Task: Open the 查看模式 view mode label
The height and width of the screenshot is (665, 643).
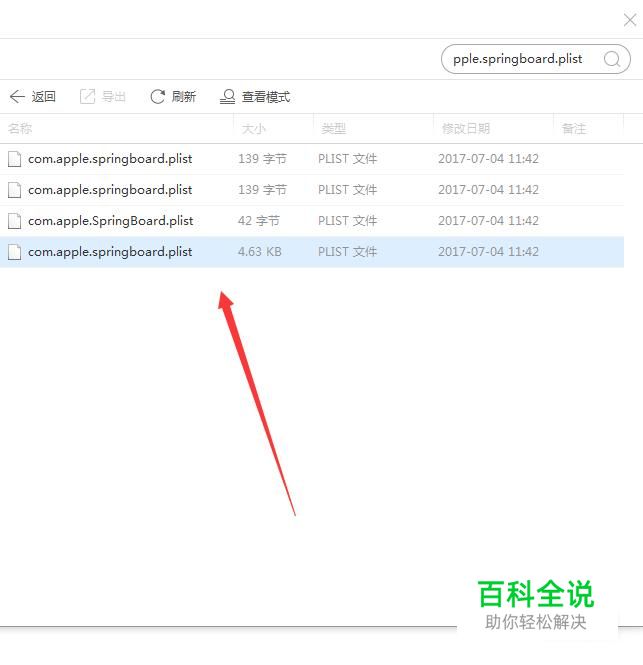Action: (x=266, y=97)
